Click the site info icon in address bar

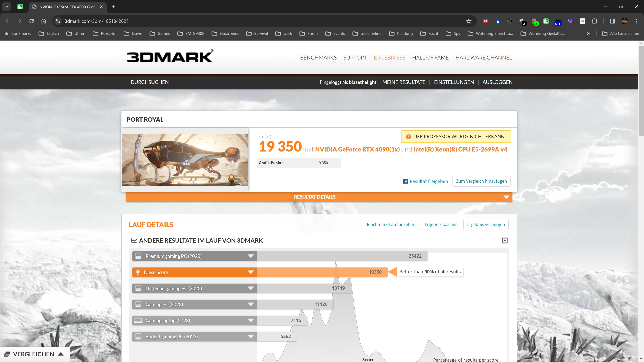coord(58,21)
